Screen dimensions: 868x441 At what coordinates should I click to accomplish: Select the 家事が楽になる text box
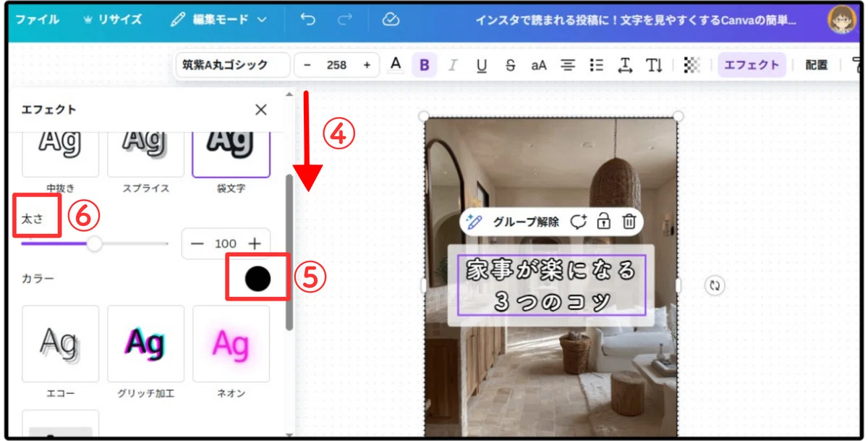[551, 285]
